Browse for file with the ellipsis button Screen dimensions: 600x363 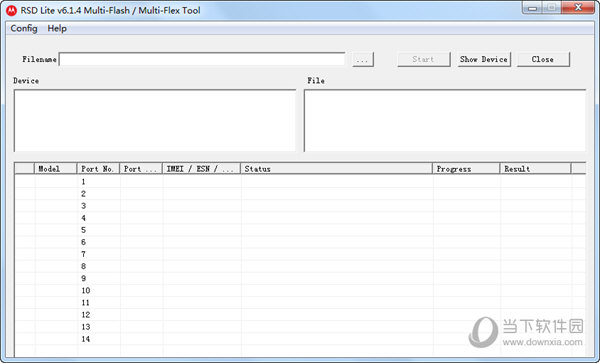[x=363, y=59]
